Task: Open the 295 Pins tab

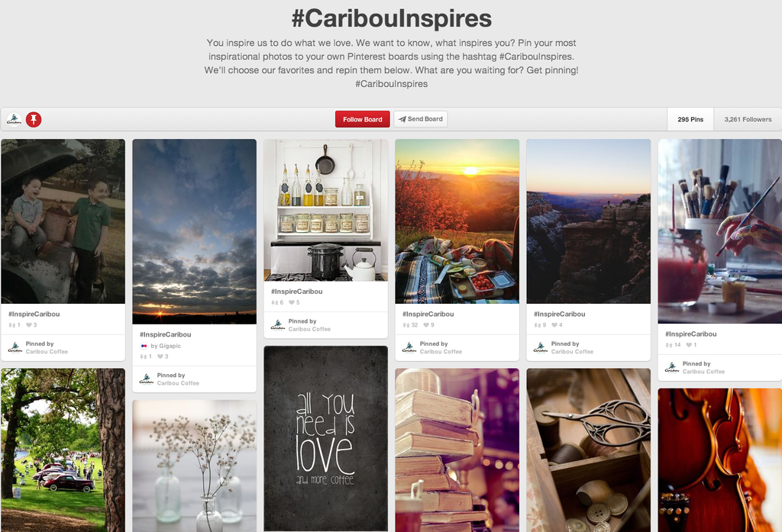Action: pyautogui.click(x=690, y=120)
